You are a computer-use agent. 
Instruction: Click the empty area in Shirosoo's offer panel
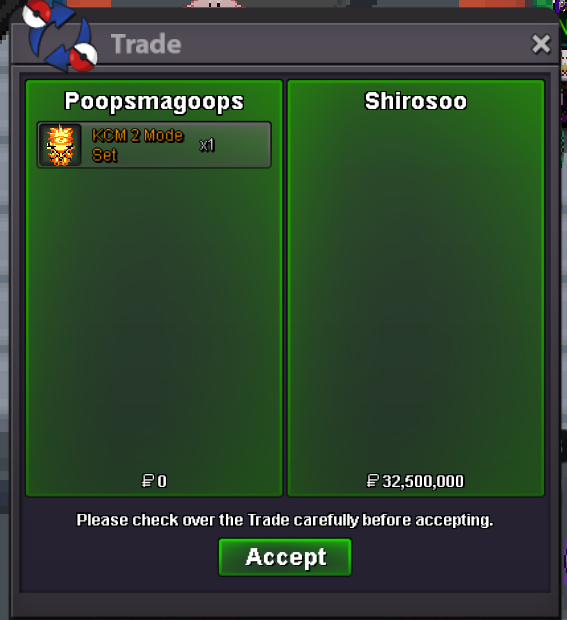[x=416, y=293]
